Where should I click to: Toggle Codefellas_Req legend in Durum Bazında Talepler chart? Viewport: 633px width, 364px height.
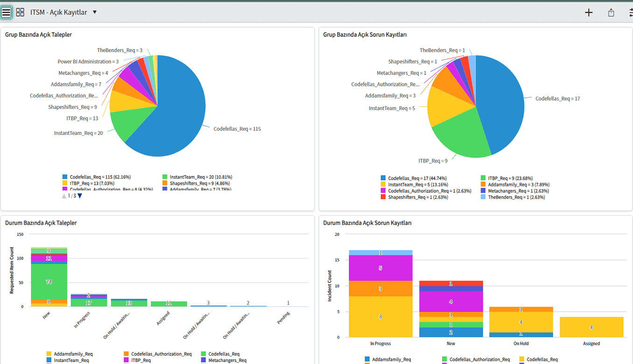tap(220, 354)
